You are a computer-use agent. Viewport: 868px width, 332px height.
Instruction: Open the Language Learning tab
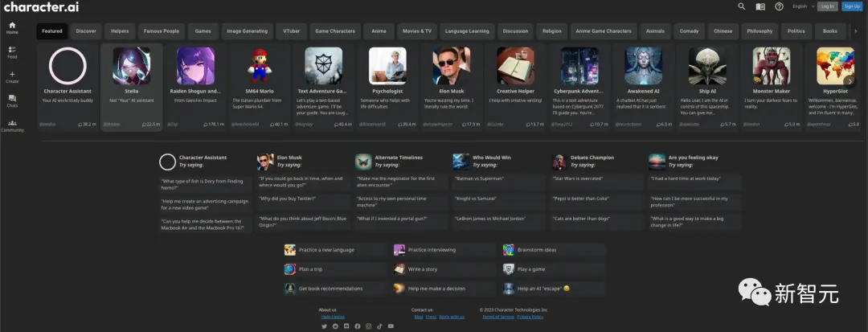click(x=467, y=31)
